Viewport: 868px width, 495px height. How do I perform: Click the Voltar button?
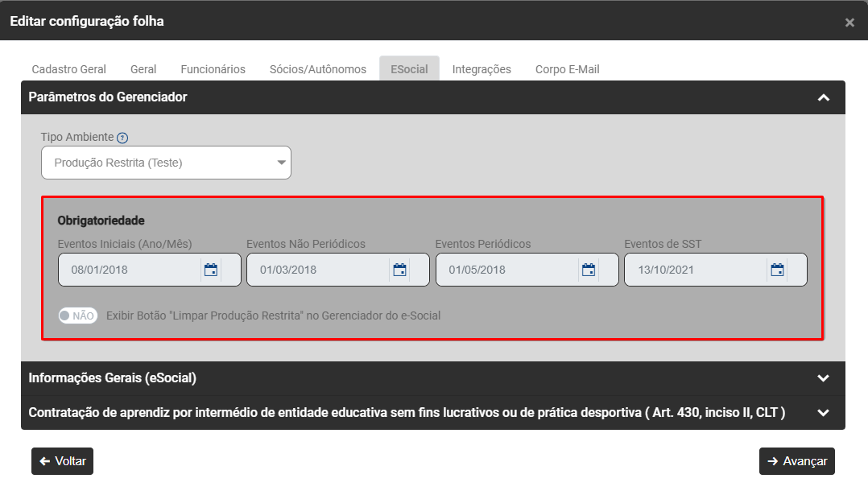(63, 461)
